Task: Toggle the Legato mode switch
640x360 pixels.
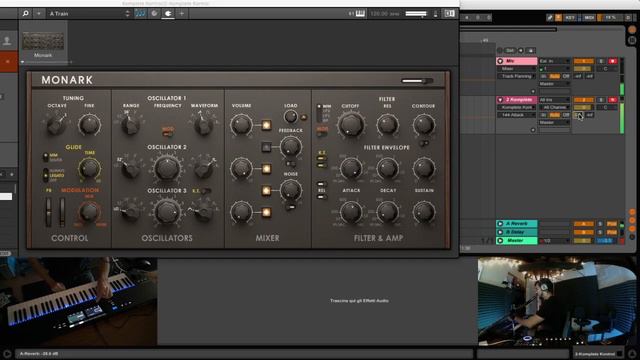Action: 46,175
